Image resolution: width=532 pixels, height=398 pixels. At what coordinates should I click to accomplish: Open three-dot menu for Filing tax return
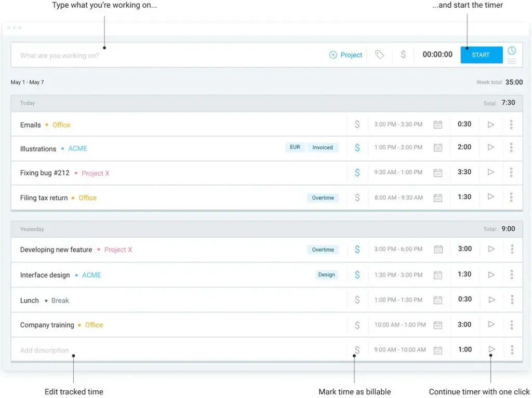pos(511,197)
